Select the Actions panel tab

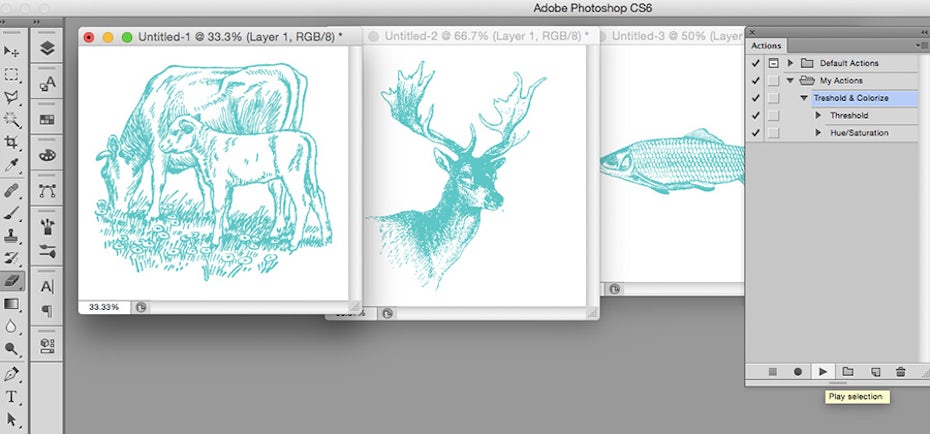coord(767,45)
